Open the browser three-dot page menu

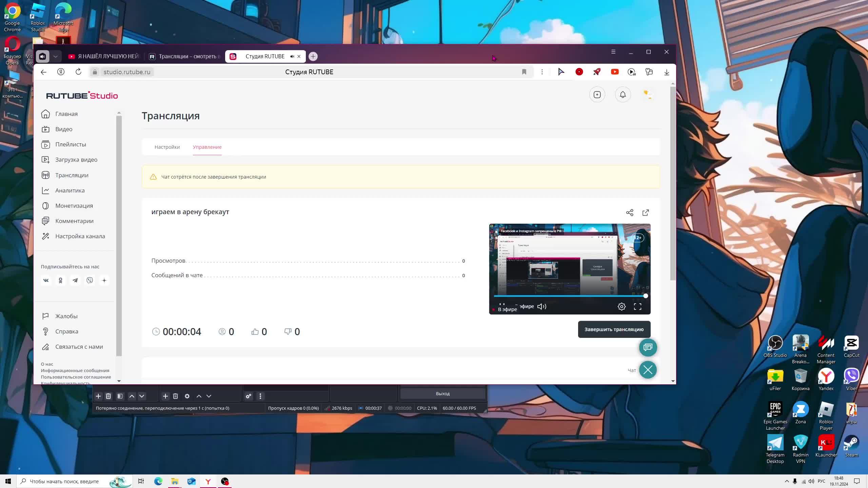[x=542, y=72]
